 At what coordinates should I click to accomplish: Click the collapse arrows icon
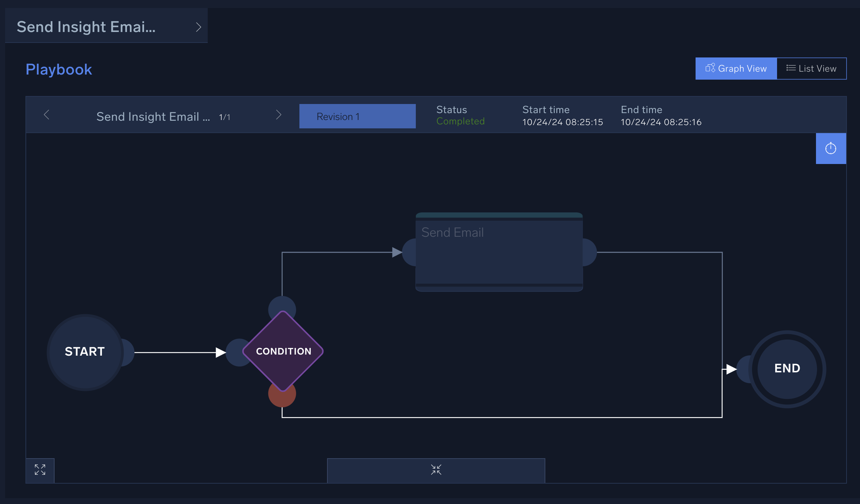(x=436, y=470)
